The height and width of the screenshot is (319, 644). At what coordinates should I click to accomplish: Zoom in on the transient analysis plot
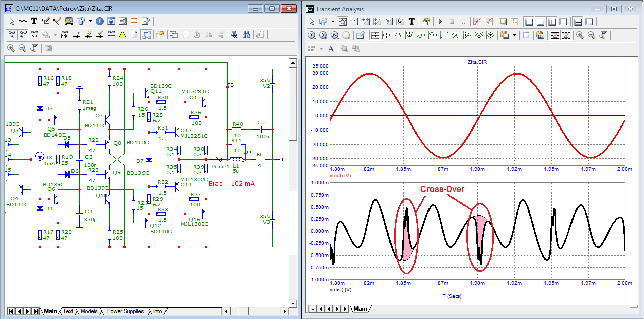coord(580,35)
